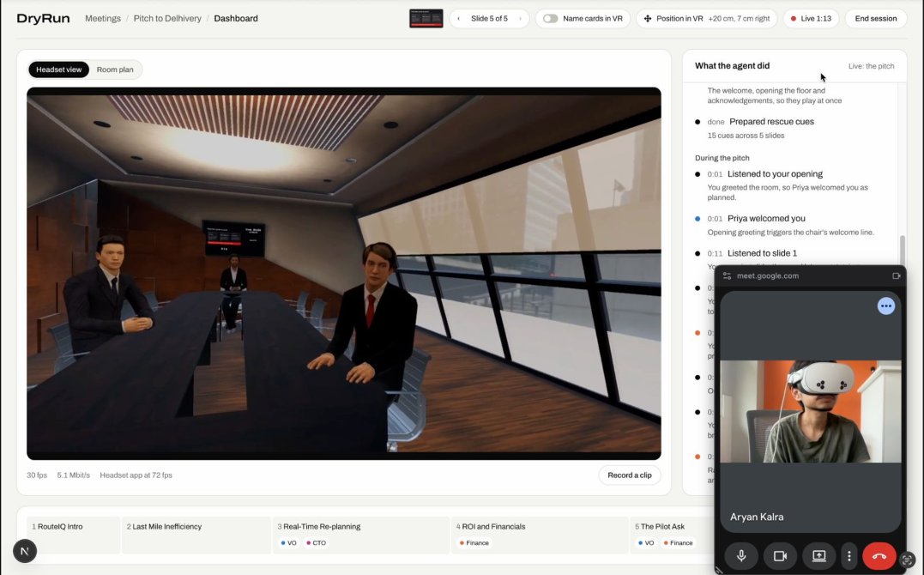Record a clip of the session
Image resolution: width=924 pixels, height=575 pixels.
coord(630,475)
